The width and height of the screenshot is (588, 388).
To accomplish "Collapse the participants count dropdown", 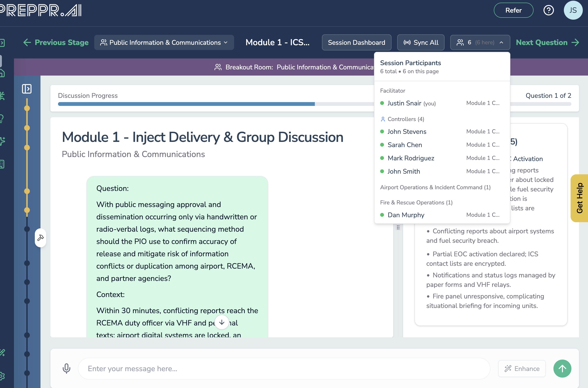I will pyautogui.click(x=480, y=43).
